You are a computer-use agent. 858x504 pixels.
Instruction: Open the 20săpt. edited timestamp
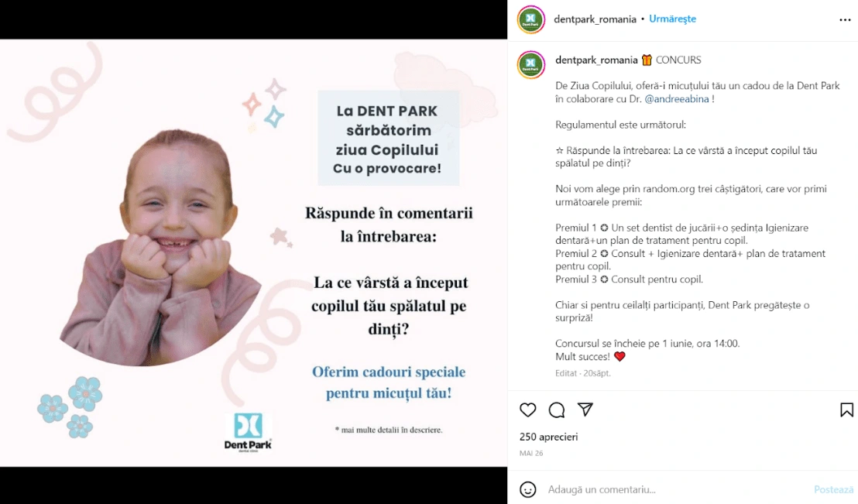(596, 373)
